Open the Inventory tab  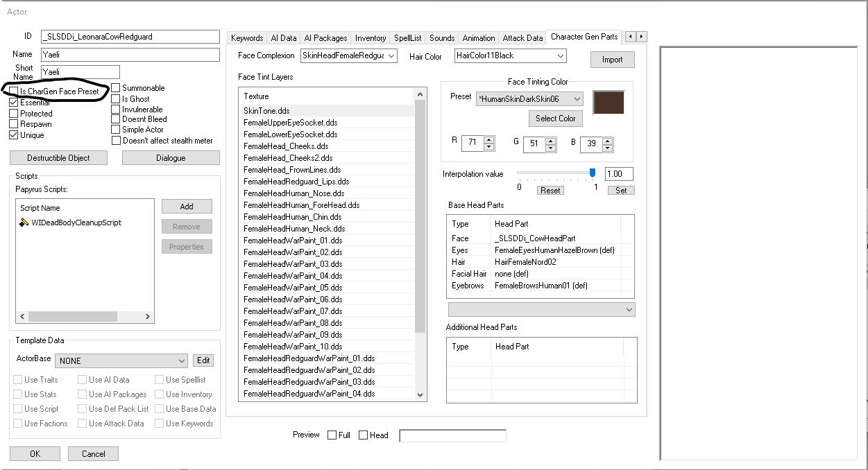pos(371,38)
